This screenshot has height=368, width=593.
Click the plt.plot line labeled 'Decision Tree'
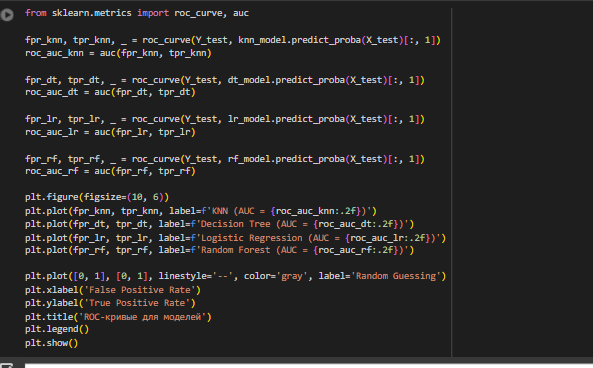[220, 224]
